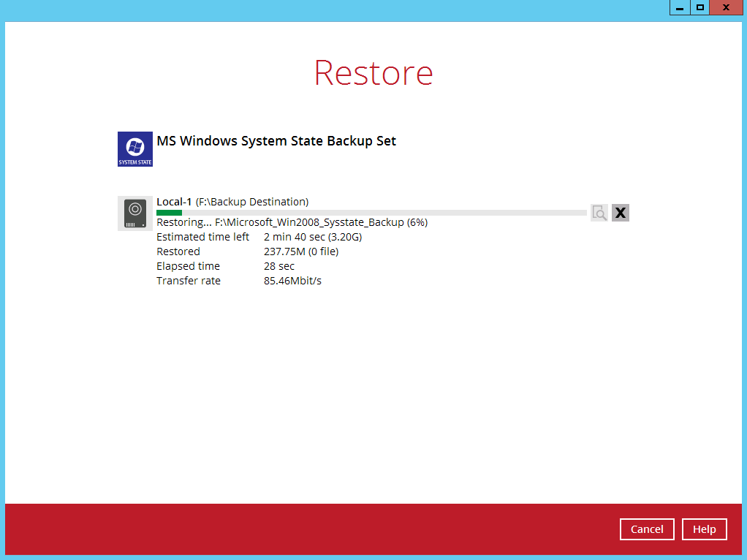Close the window using the red X
Image resolution: width=747 pixels, height=560 pixels.
click(x=726, y=7)
